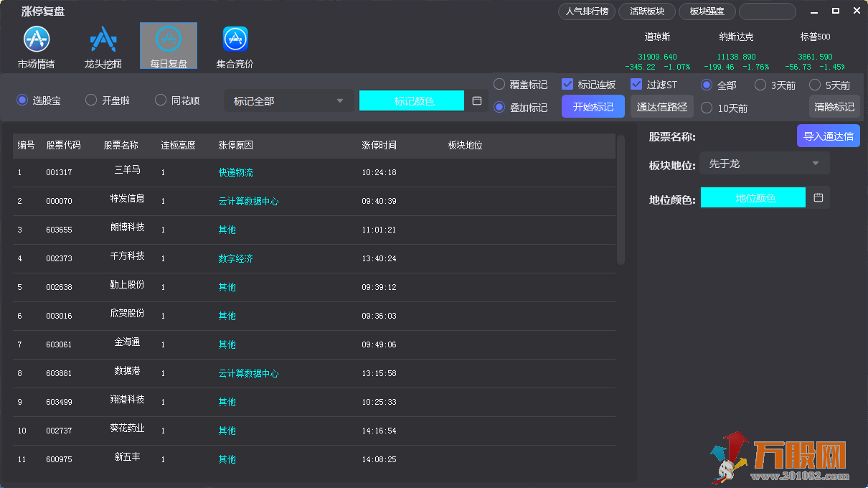Select stock row 金海通
Viewport: 868px width, 488px height.
tap(314, 344)
